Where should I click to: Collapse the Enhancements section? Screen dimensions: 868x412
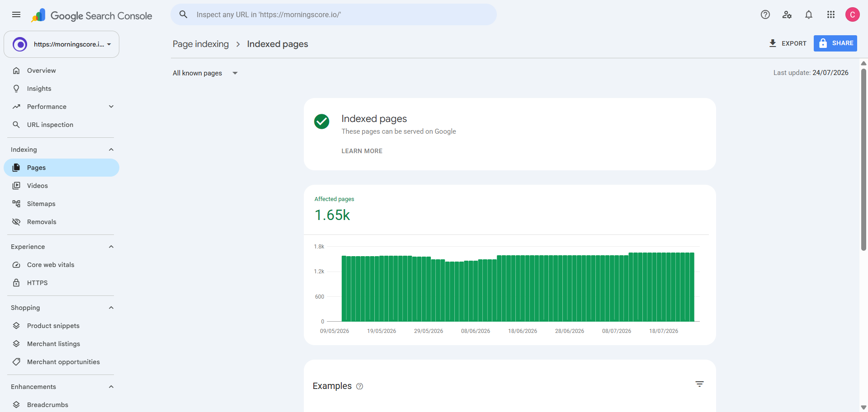[111, 387]
